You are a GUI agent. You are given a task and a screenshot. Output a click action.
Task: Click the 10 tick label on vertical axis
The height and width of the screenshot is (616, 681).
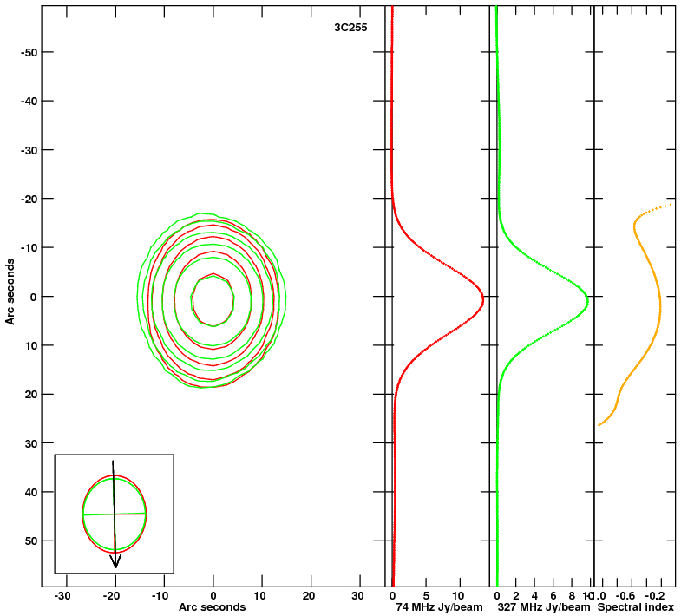coord(31,345)
